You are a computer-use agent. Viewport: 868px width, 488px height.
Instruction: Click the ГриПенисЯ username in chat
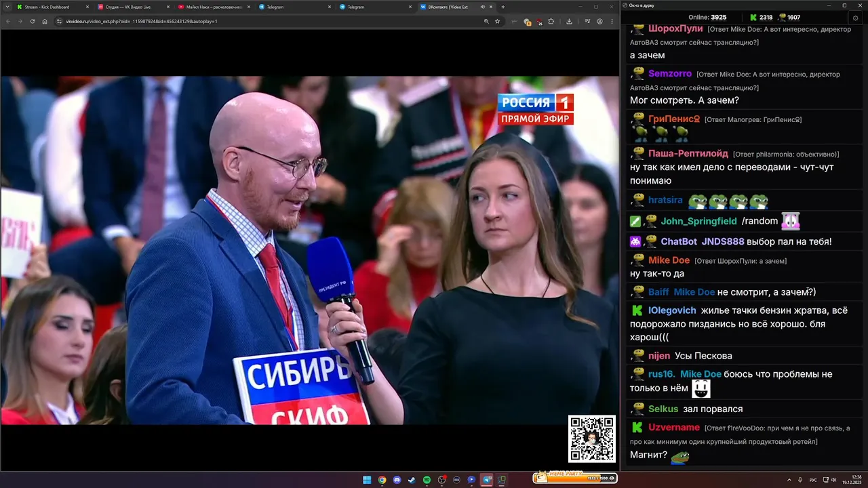click(674, 119)
